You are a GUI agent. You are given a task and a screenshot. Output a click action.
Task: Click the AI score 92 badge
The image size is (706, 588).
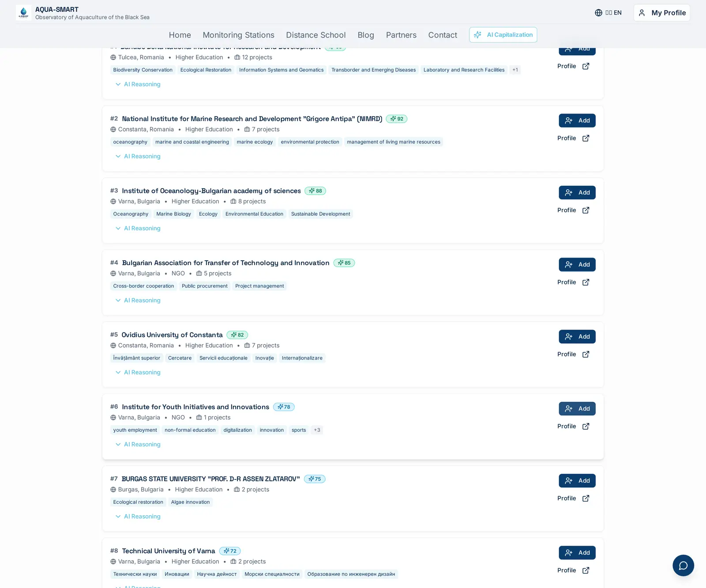397,119
